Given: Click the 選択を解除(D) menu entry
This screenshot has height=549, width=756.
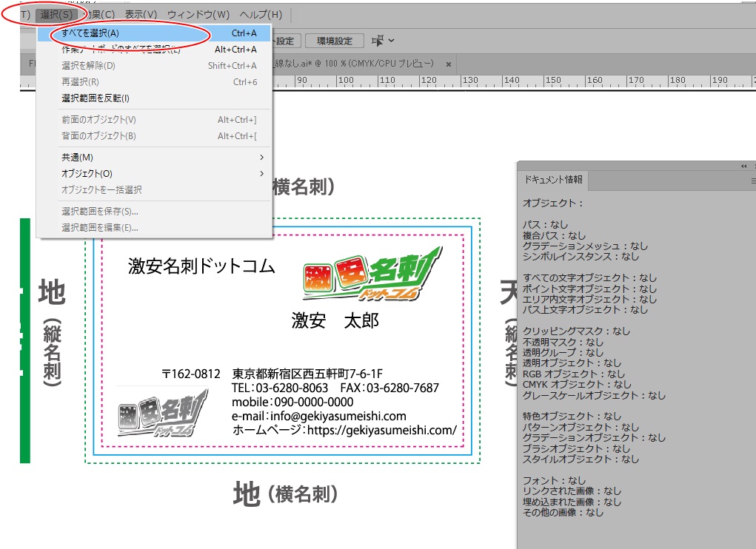Looking at the screenshot, I should tap(154, 66).
